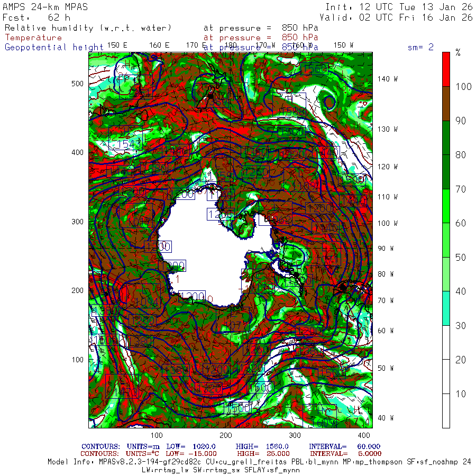
Task: Click the "100 W" longitude label
Action: click(387, 223)
